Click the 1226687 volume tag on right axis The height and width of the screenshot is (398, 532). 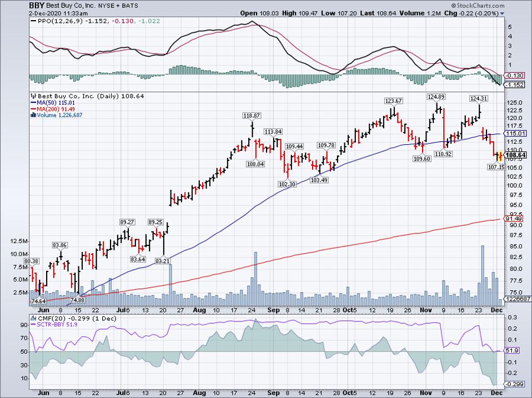pos(517,299)
